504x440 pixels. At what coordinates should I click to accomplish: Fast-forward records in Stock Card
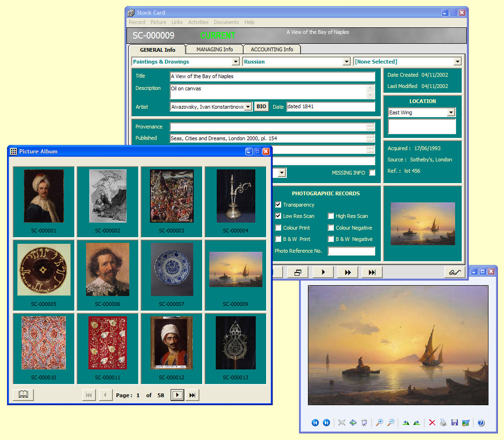click(347, 272)
